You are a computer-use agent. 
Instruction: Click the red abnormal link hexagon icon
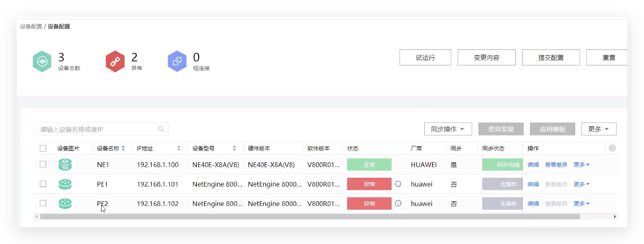click(x=115, y=62)
